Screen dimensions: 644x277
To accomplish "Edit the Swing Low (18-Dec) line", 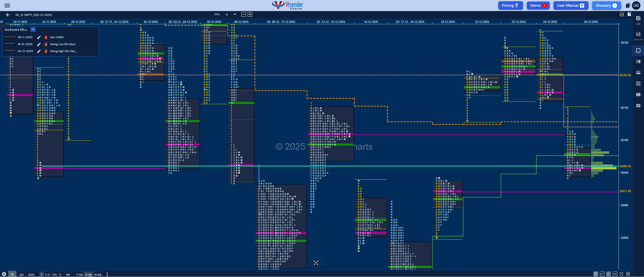I will [39, 44].
